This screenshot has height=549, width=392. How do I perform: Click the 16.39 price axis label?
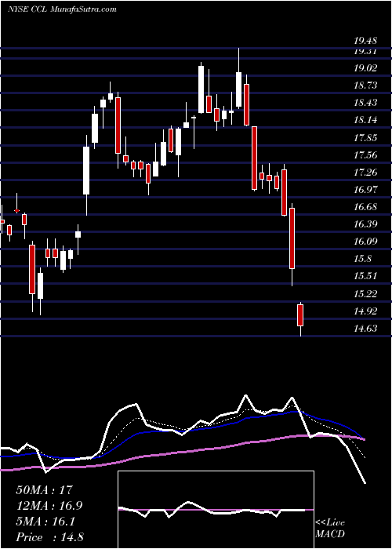(365, 224)
